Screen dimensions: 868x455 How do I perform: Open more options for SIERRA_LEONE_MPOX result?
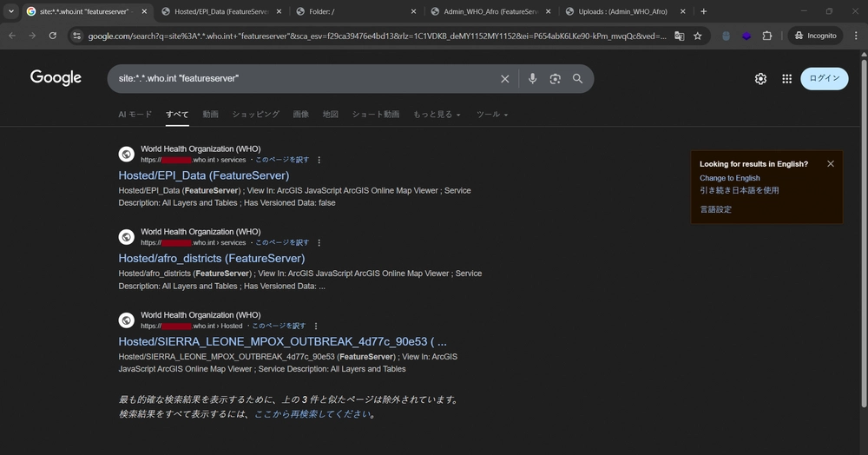pyautogui.click(x=316, y=326)
